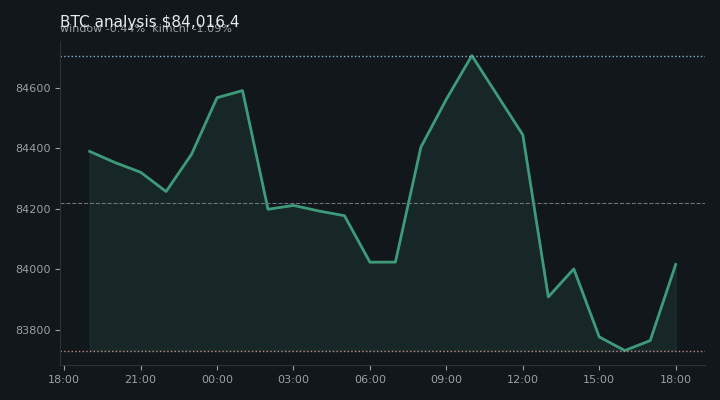Click the 03:00 time axis label
This screenshot has width=720, height=400.
293,379
